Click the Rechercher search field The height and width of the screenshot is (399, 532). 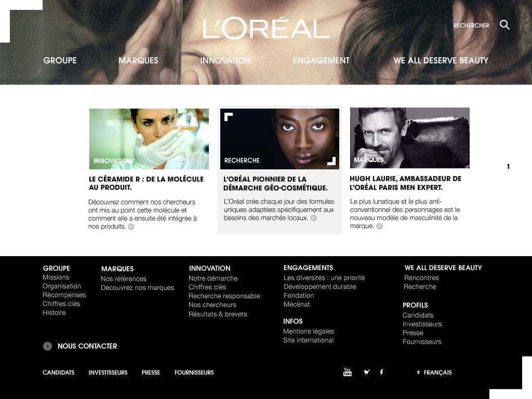point(471,25)
